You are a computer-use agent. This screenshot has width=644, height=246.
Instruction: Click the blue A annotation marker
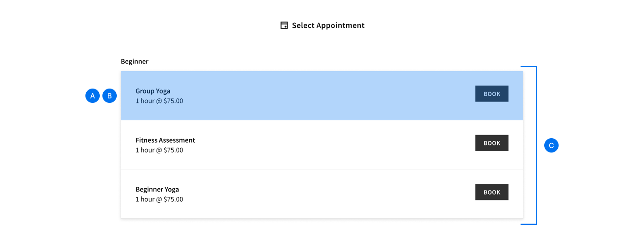(93, 96)
